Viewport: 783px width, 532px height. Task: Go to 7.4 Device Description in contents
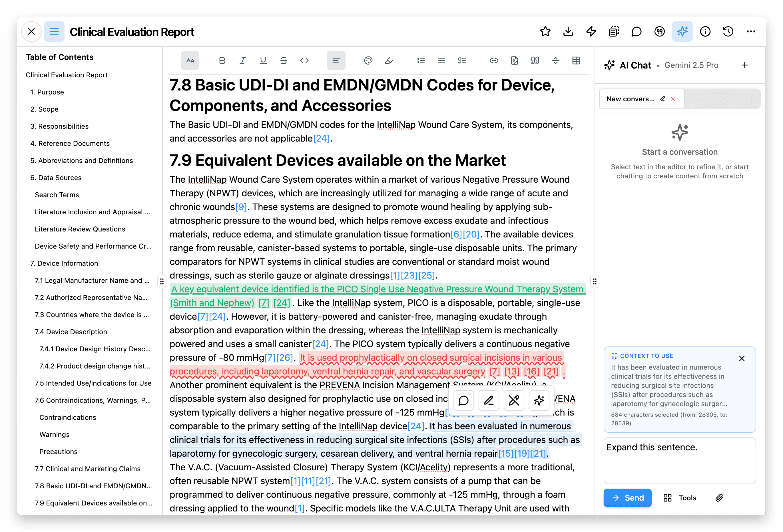click(x=71, y=332)
